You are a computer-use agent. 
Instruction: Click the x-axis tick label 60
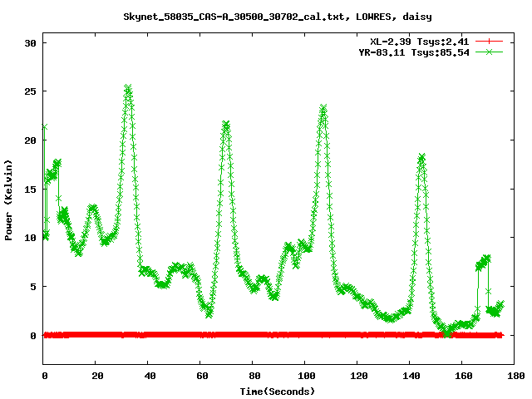(x=202, y=376)
